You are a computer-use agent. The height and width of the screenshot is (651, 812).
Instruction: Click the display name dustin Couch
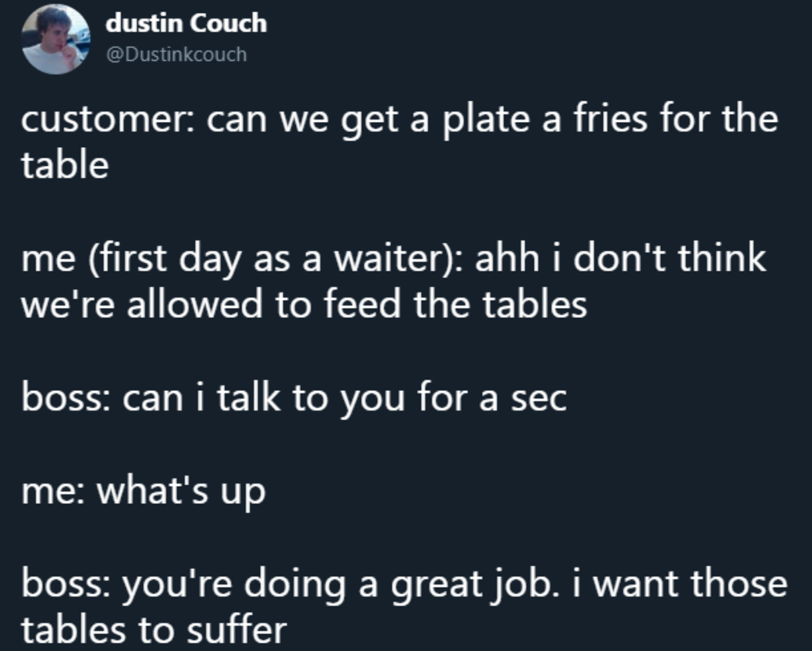(x=186, y=24)
